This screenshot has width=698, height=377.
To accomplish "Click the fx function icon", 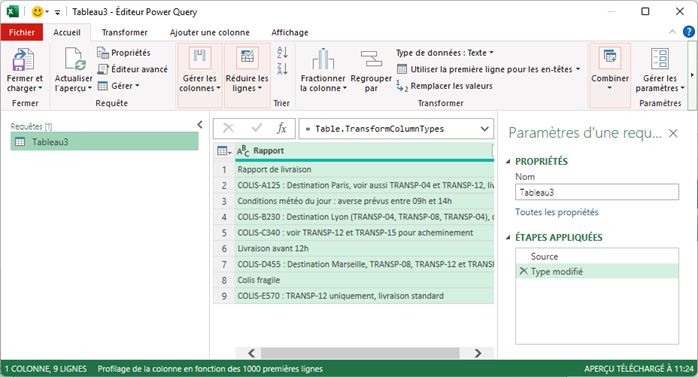I will [281, 128].
